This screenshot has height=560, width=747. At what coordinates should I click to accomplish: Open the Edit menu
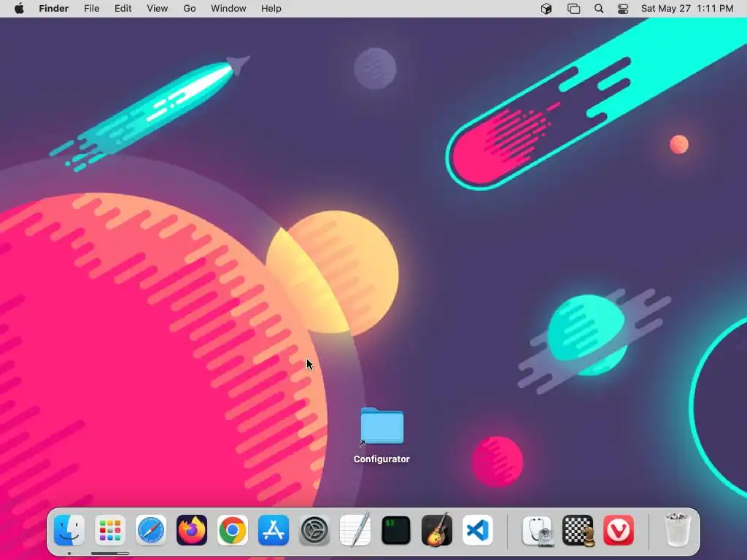pos(123,9)
